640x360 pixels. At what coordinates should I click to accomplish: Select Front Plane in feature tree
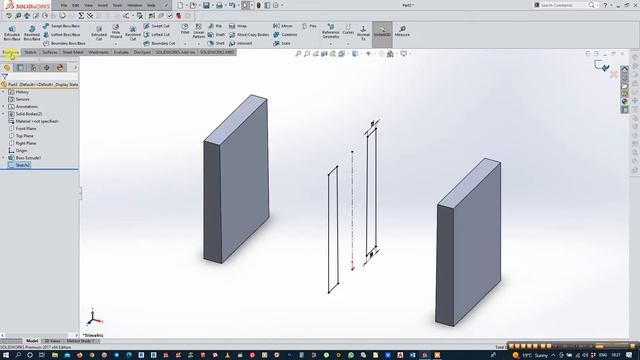coord(22,129)
